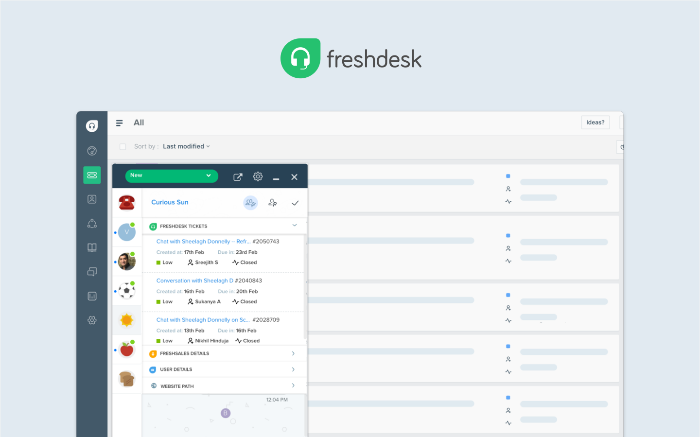Open the hamburger menu next to All
This screenshot has width=700, height=437.
point(120,123)
